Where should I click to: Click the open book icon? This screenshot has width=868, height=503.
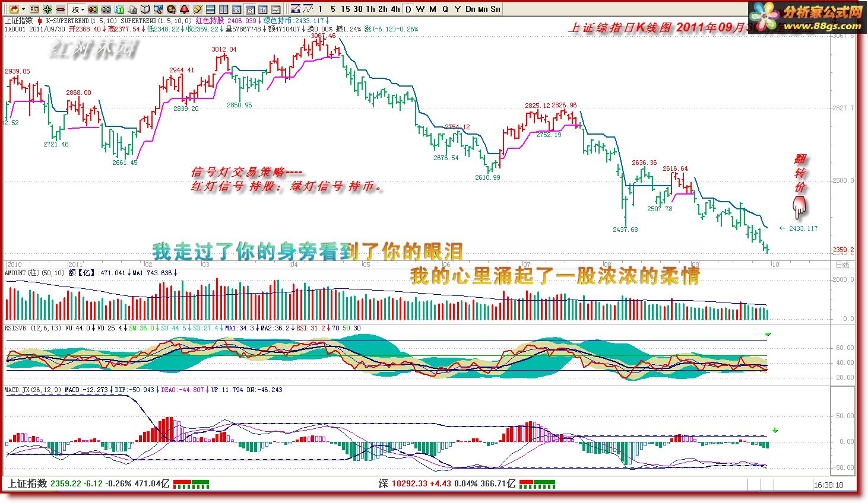(145, 9)
